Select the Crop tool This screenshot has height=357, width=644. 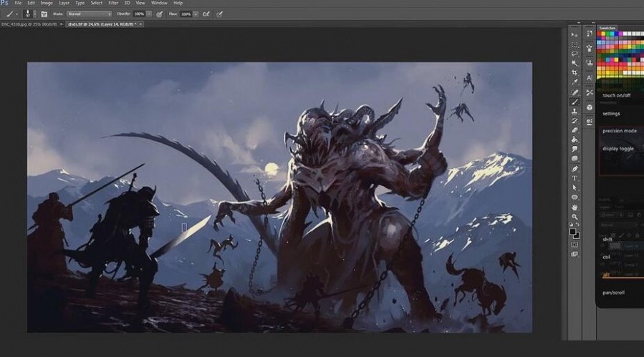[575, 73]
